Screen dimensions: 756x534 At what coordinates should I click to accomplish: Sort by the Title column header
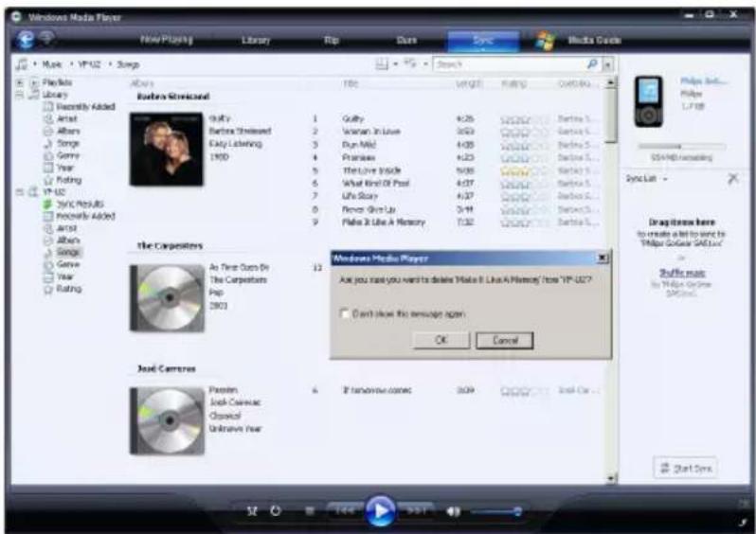pos(350,84)
